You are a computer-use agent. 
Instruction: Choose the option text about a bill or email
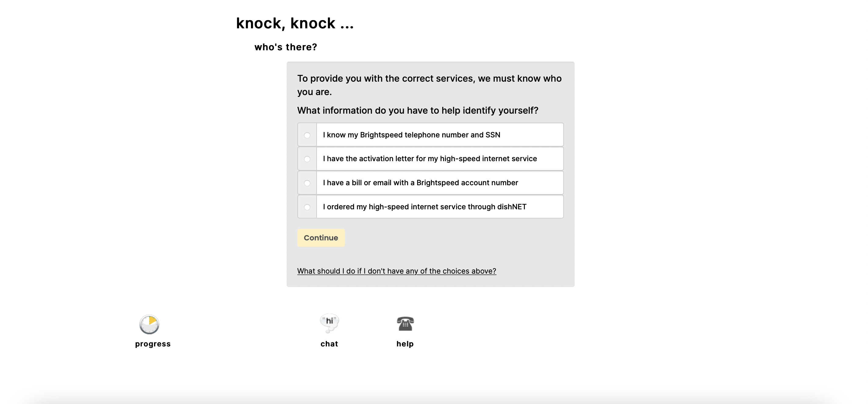pyautogui.click(x=421, y=183)
